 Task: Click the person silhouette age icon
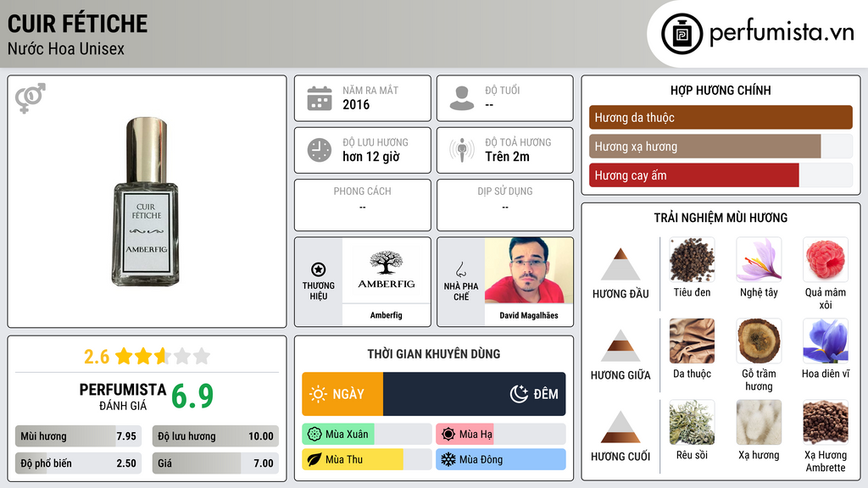pos(462,98)
